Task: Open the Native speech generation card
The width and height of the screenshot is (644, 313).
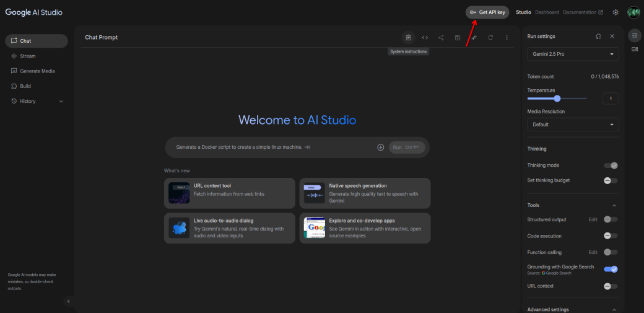Action: point(365,193)
